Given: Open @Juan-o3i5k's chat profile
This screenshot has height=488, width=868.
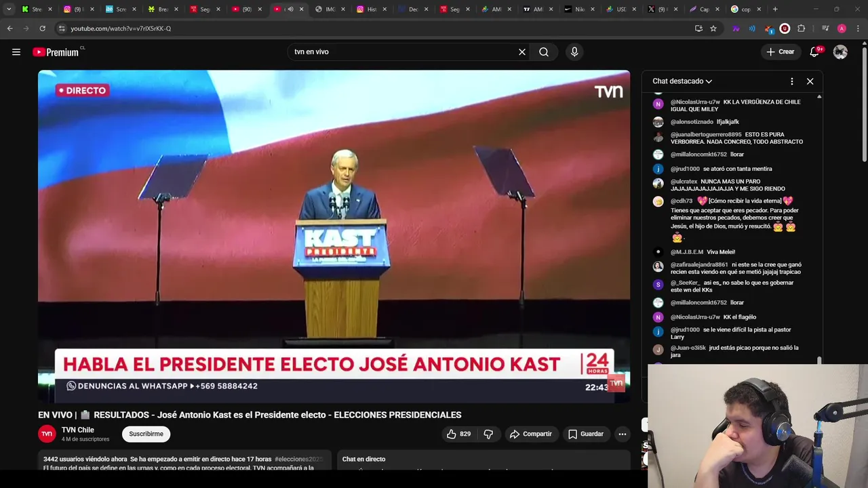Looking at the screenshot, I should [x=688, y=348].
